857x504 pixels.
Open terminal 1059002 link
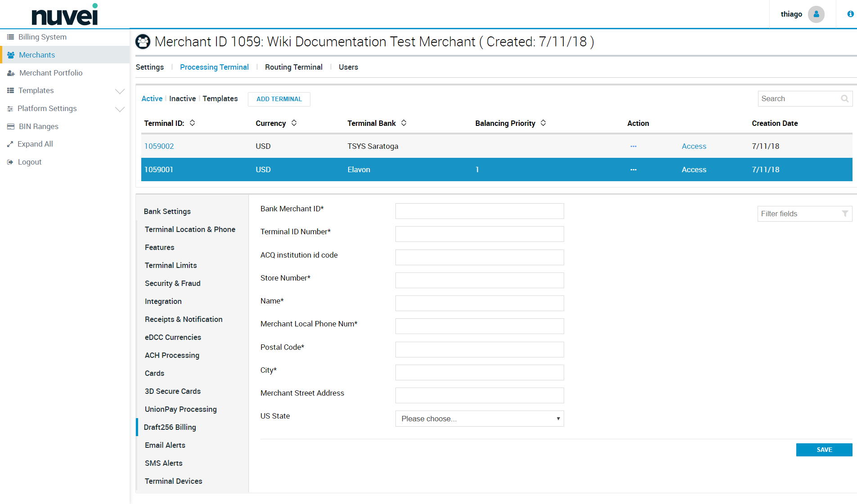click(x=159, y=146)
